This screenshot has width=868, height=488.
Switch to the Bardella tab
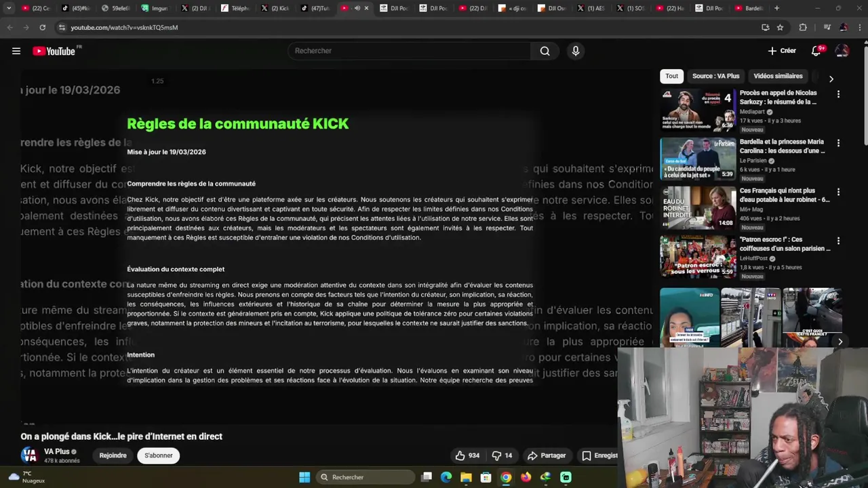point(750,8)
